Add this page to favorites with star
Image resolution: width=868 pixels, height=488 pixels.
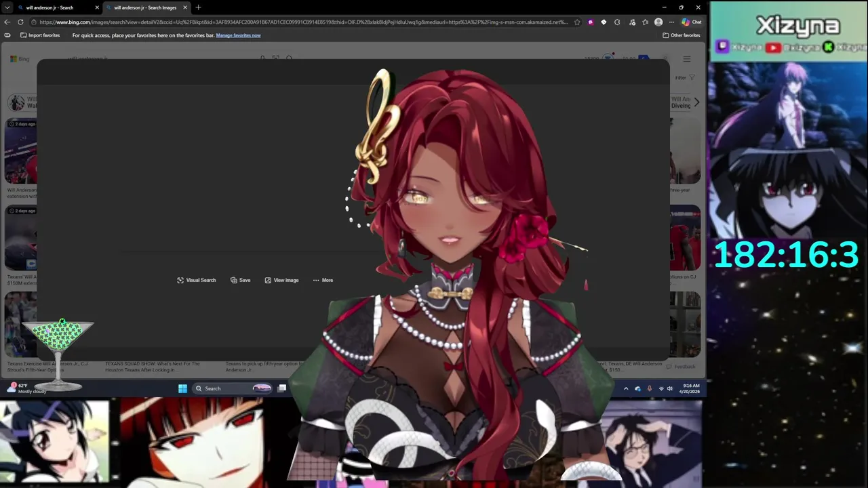click(x=577, y=22)
